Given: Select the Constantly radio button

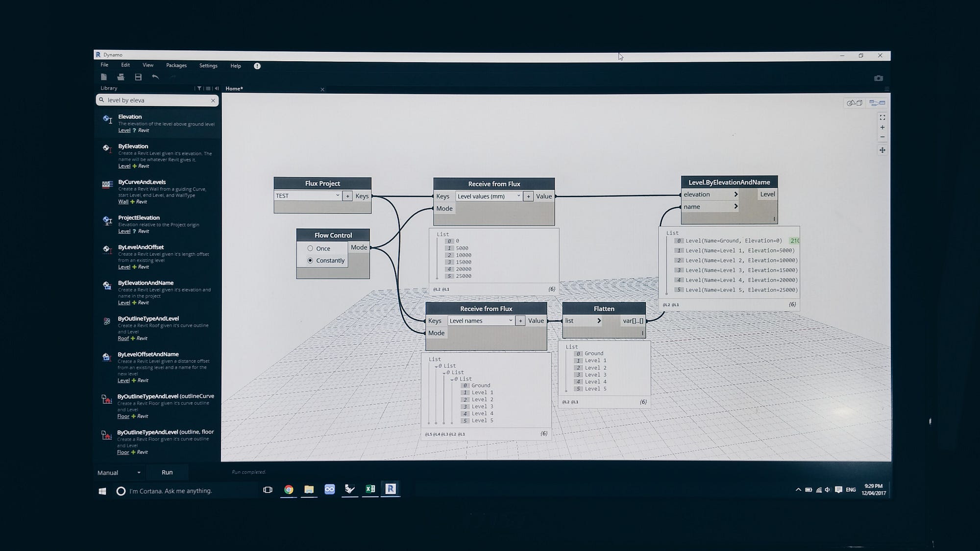Looking at the screenshot, I should [x=310, y=261].
